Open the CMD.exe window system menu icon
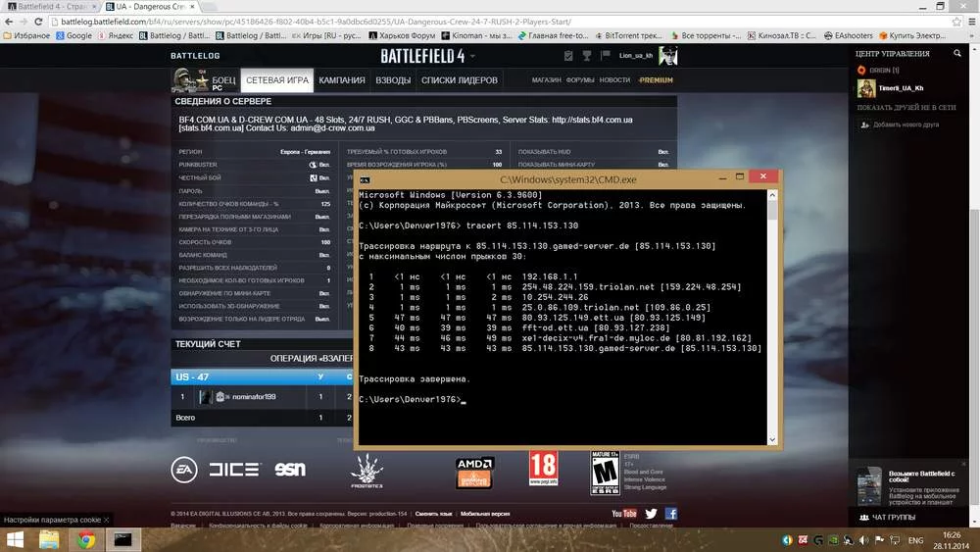 coord(365,179)
